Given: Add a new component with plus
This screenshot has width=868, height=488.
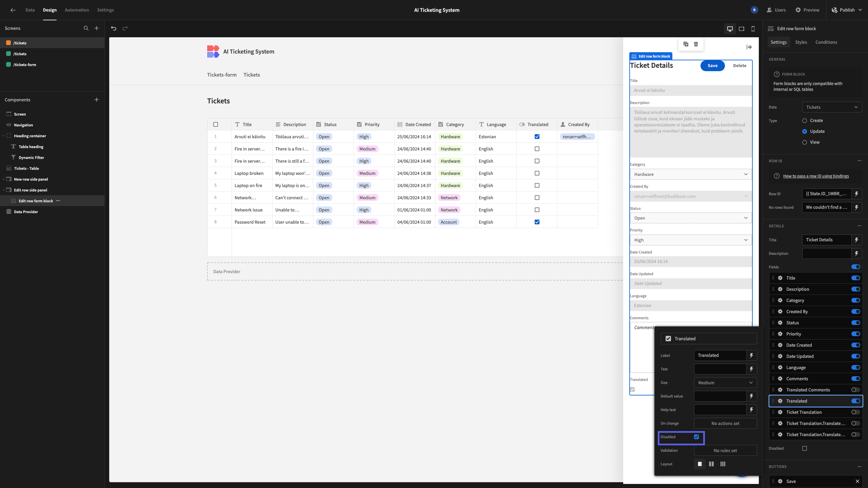Looking at the screenshot, I should 97,100.
